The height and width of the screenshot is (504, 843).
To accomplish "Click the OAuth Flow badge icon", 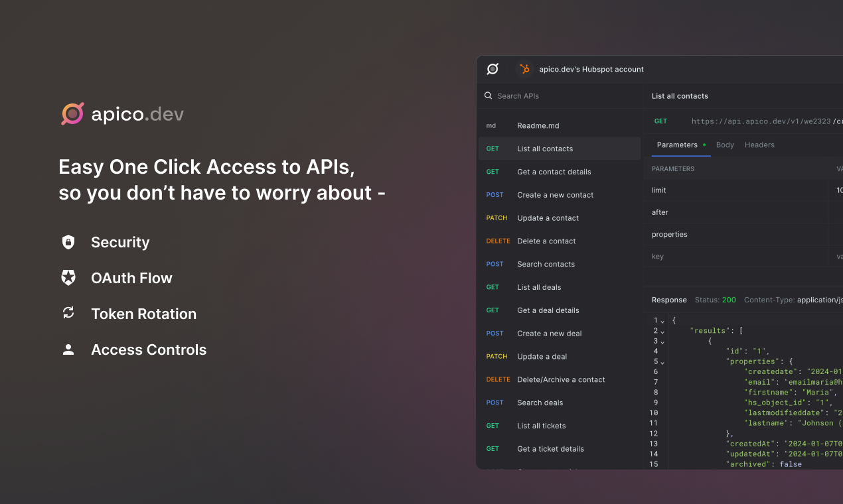I will click(68, 278).
